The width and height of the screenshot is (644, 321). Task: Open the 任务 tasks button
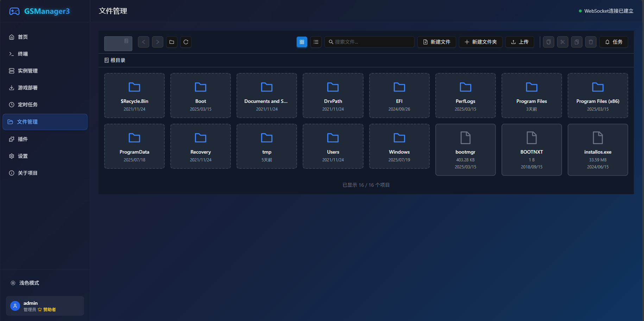(614, 42)
